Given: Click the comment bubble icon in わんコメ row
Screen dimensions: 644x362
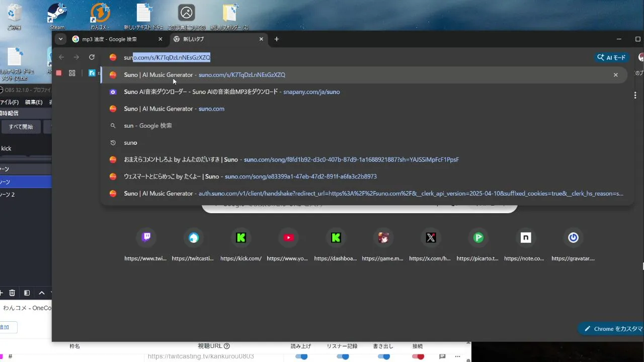Looking at the screenshot, I should (x=442, y=356).
